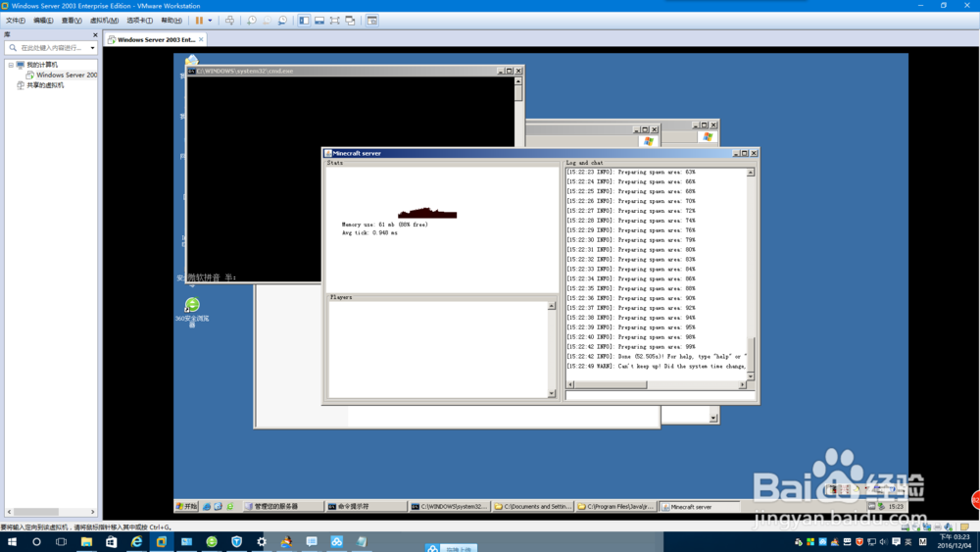980x552 pixels.
Task: Click the host Task View icon
Action: [x=61, y=542]
